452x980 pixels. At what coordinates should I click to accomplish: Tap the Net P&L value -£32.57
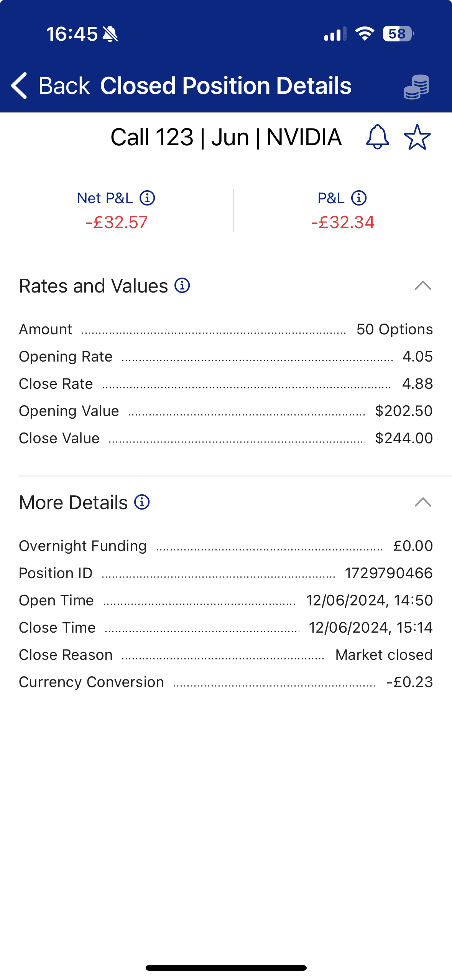pyautogui.click(x=117, y=222)
